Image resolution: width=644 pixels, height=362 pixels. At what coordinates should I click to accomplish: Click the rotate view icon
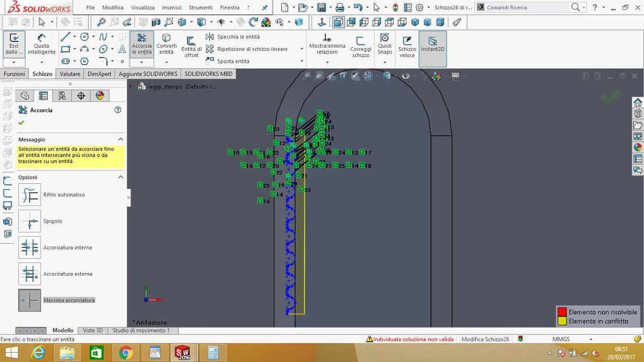pyautogui.click(x=253, y=22)
